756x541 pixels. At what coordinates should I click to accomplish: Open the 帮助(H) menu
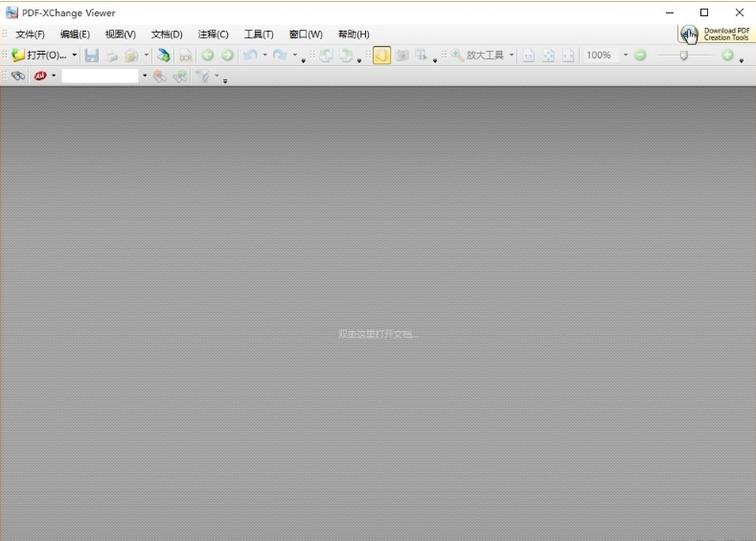click(x=354, y=34)
